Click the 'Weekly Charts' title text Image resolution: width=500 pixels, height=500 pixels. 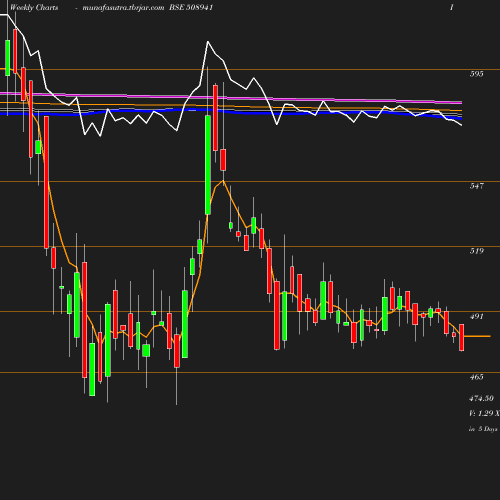pos(34,7)
